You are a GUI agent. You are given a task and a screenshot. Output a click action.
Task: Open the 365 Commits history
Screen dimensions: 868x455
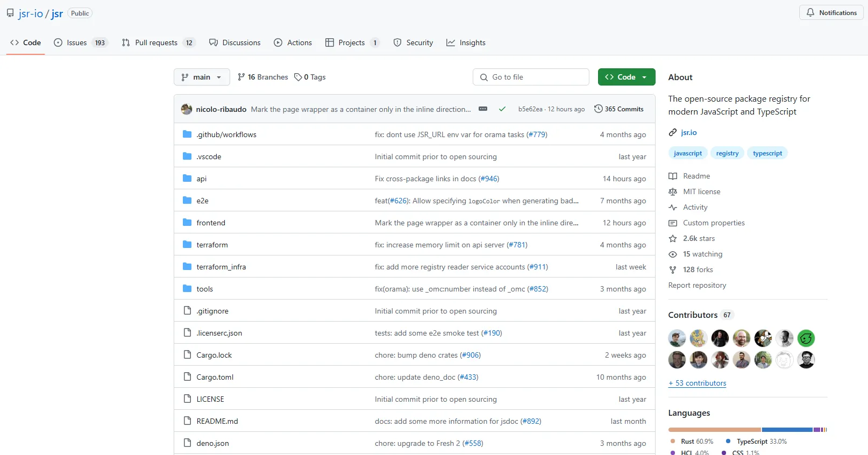(618, 109)
